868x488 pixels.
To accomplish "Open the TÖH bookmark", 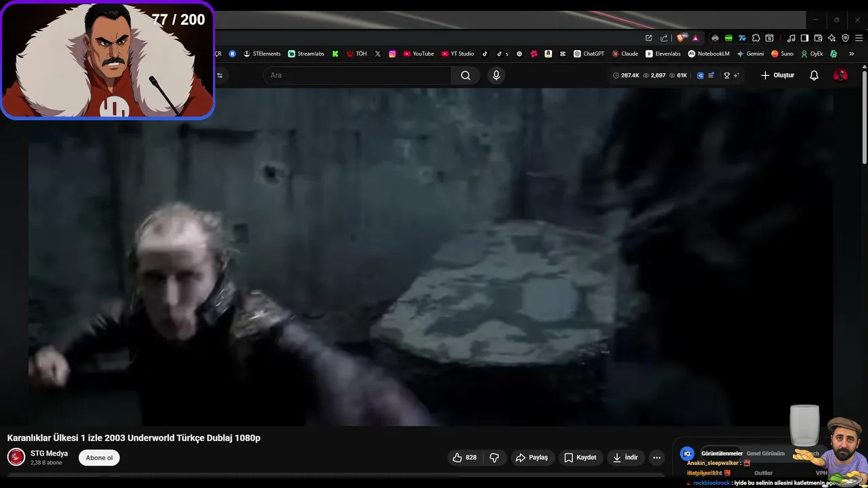I will (357, 54).
